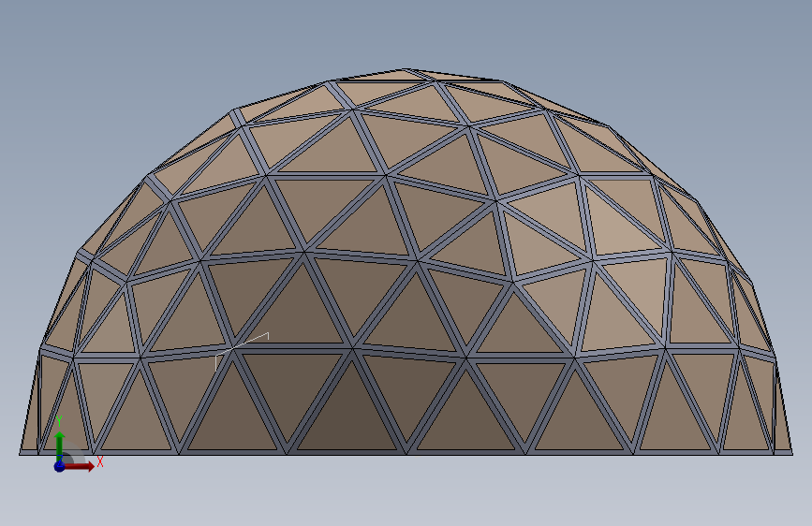Click the blue Z axis ball of triad
This screenshot has width=812, height=526.
[x=60, y=466]
